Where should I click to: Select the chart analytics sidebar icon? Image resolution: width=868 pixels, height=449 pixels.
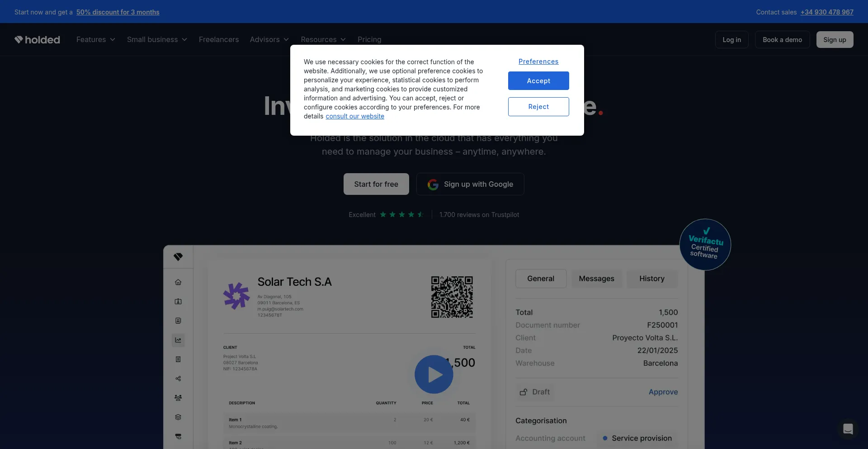pyautogui.click(x=178, y=340)
